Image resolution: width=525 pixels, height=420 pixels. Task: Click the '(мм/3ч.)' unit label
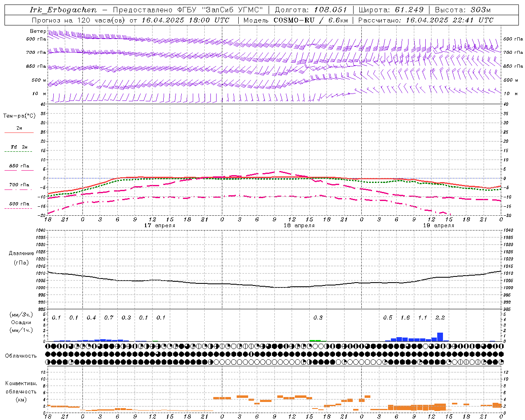click(21, 315)
